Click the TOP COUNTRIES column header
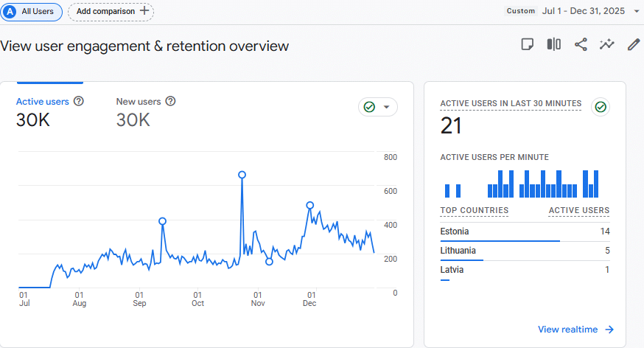This screenshot has height=348, width=644. (x=474, y=210)
